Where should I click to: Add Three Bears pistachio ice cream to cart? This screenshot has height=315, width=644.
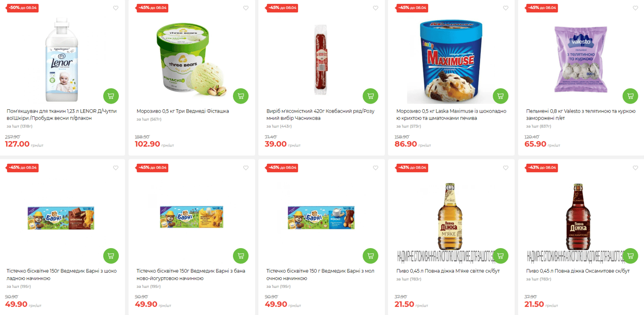241,96
